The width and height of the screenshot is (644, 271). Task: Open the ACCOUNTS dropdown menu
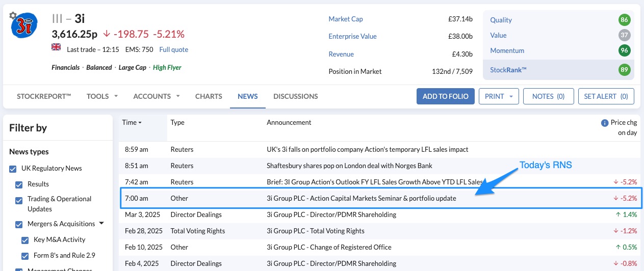pyautogui.click(x=157, y=96)
